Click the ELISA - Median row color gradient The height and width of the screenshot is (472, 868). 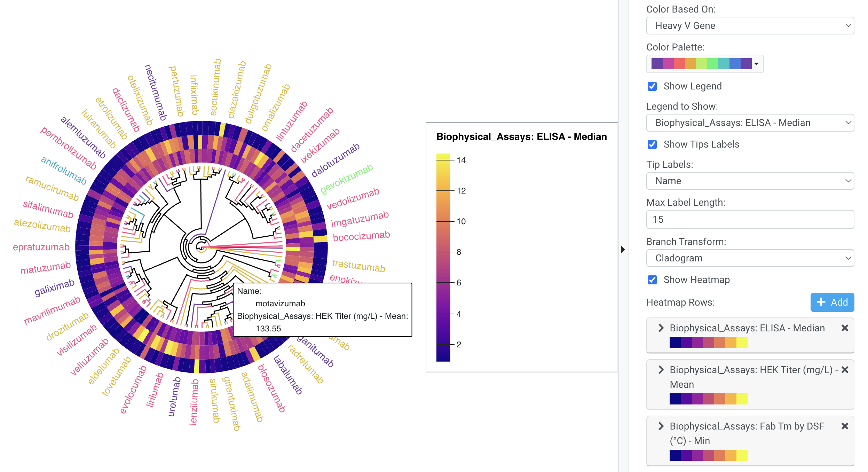coord(708,343)
